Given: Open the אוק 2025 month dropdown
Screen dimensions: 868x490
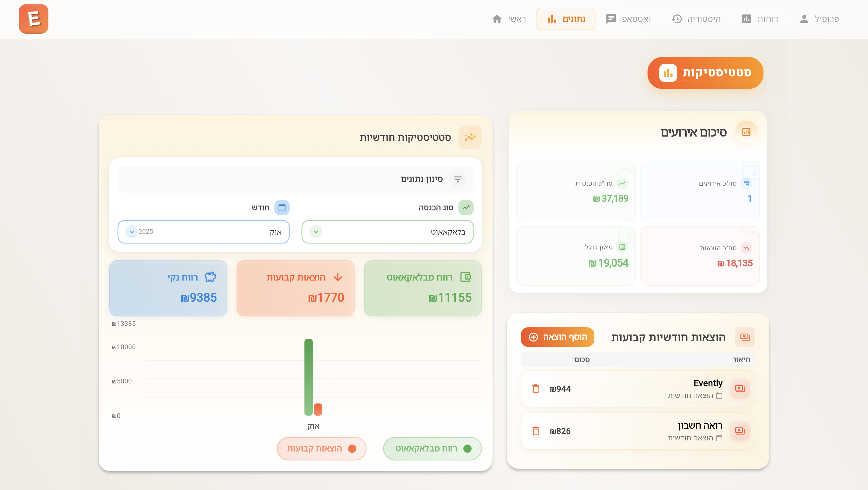Looking at the screenshot, I should (x=203, y=232).
